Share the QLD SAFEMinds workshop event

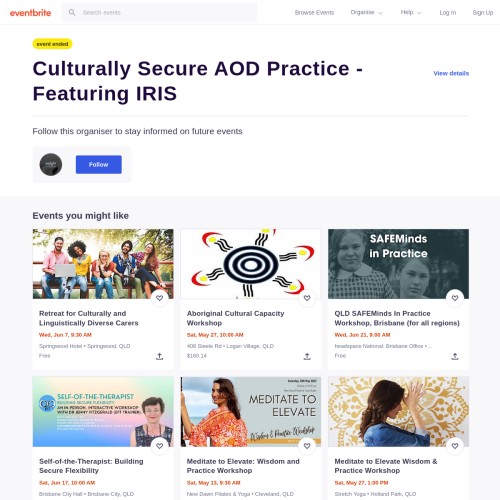point(455,356)
